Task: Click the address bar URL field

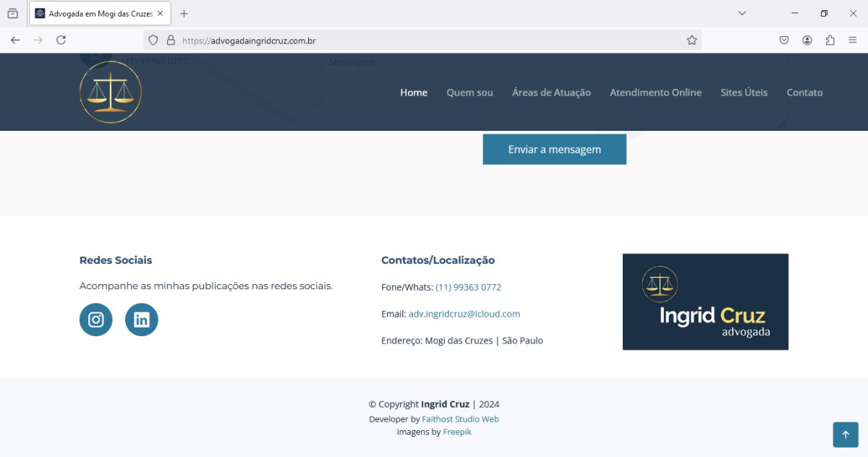Action: [422, 40]
